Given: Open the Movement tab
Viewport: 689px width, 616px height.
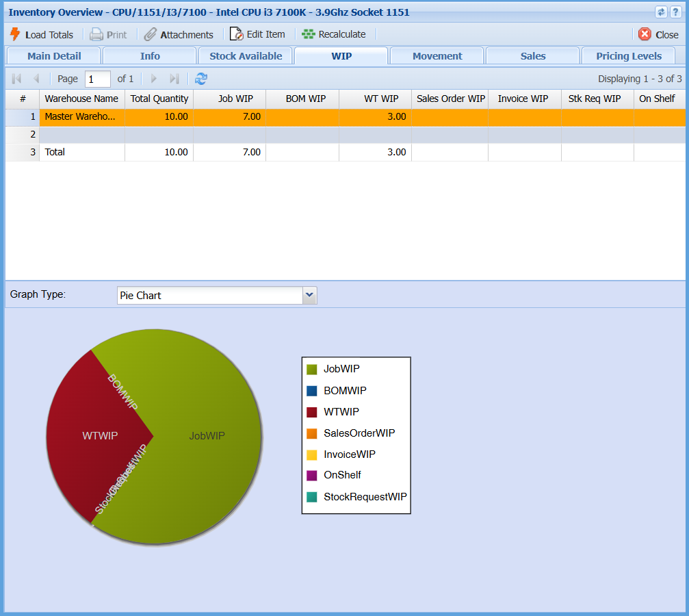Looking at the screenshot, I should pyautogui.click(x=437, y=56).
